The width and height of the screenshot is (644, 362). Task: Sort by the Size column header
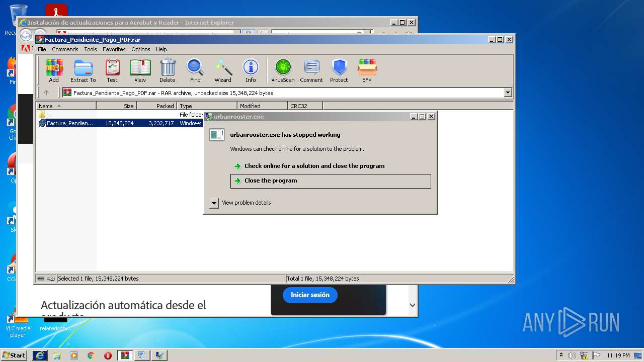116,106
